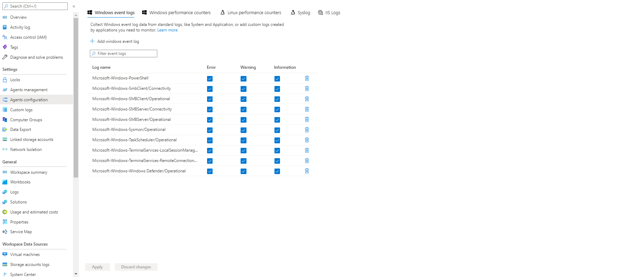This screenshot has width=644, height=277.
Task: Collapse the left navigation menu
Action: (x=74, y=6)
